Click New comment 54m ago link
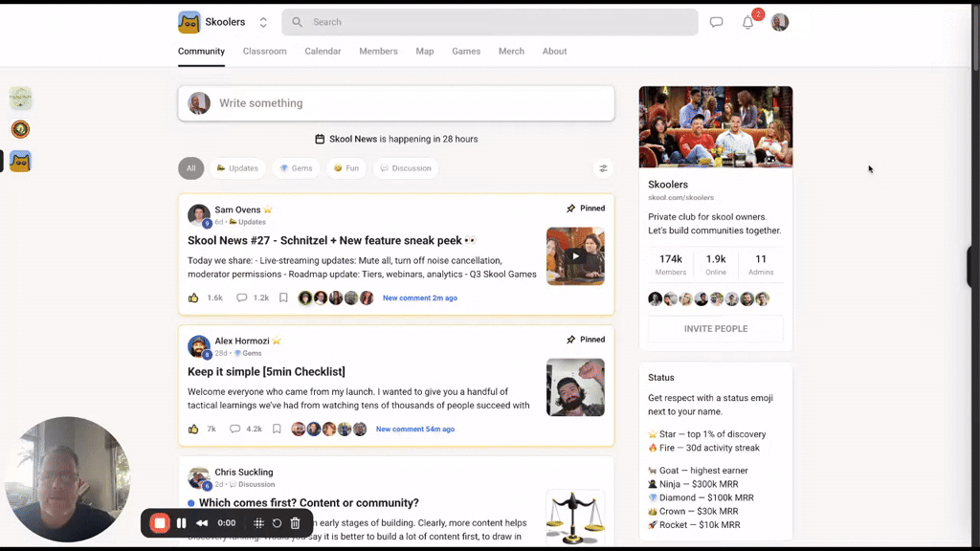The width and height of the screenshot is (980, 551). 415,430
